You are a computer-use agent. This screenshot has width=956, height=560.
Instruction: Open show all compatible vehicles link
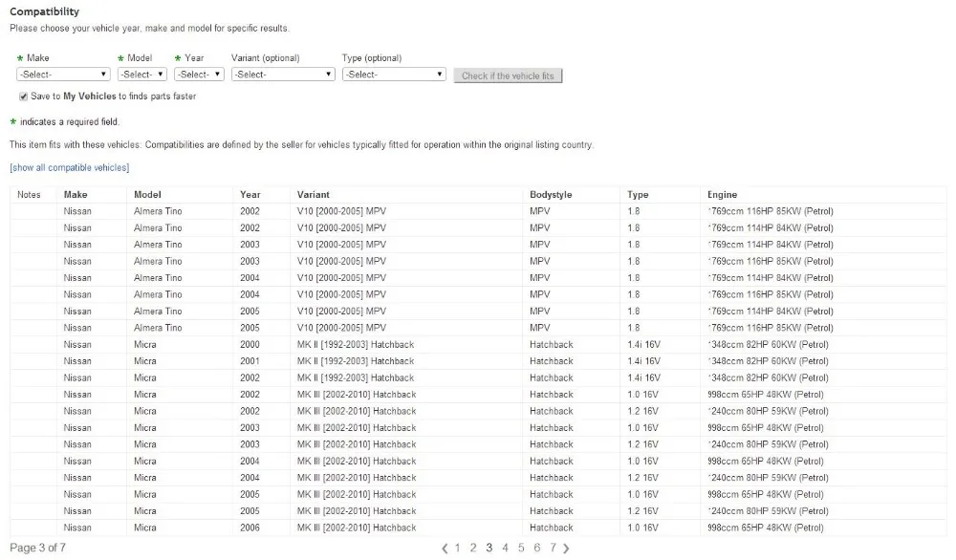tap(70, 167)
